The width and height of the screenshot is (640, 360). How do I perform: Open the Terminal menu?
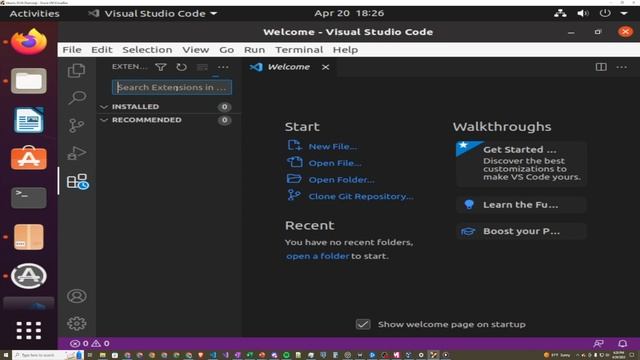(x=299, y=50)
